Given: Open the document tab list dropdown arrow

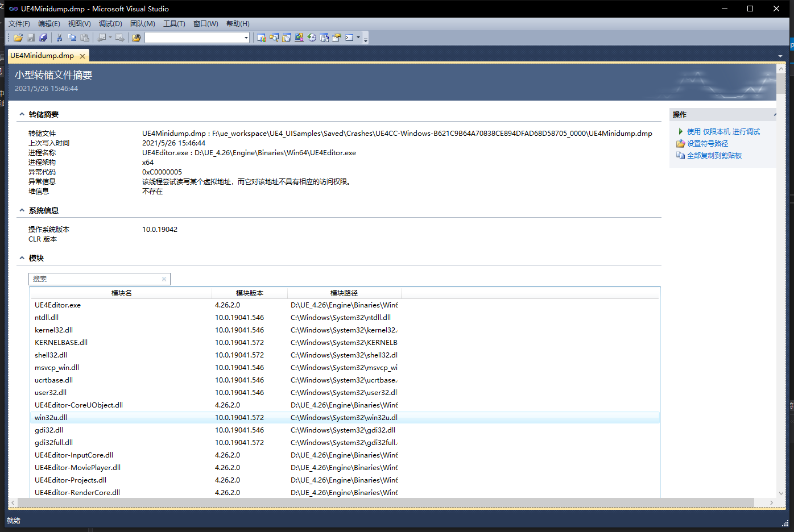Looking at the screenshot, I should (780, 56).
